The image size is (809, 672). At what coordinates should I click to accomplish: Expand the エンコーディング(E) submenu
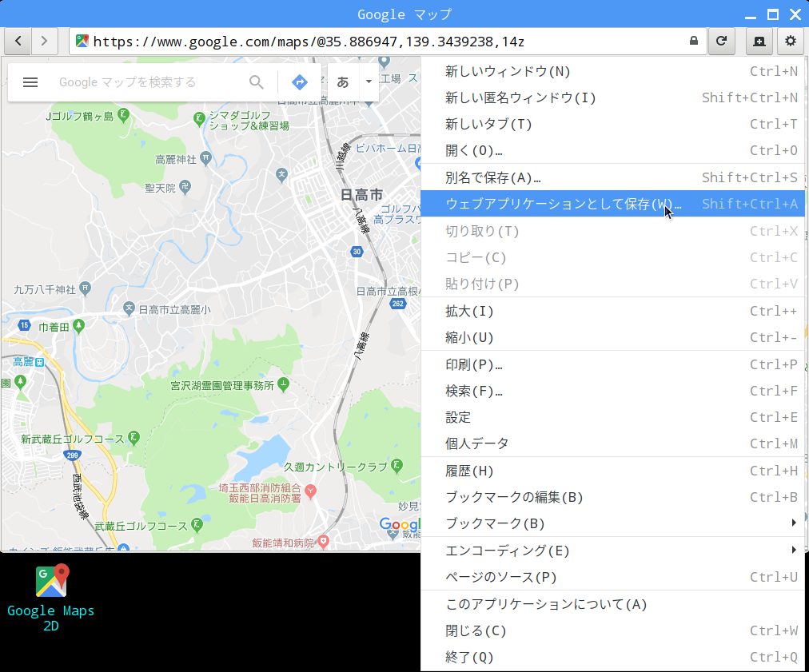tap(613, 551)
